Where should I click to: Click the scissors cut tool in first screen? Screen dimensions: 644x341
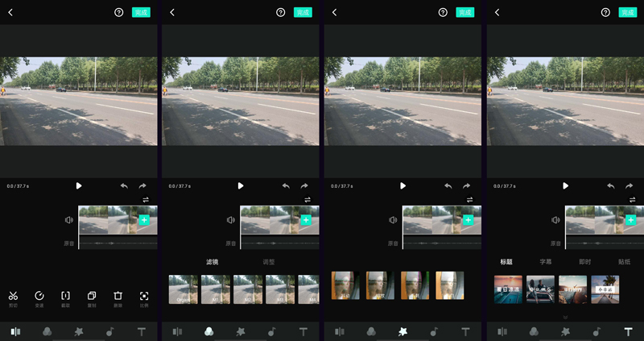point(13,296)
